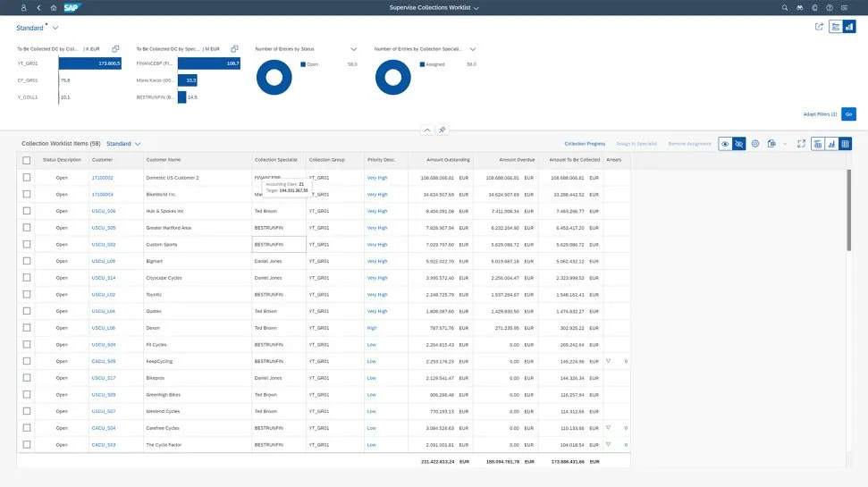Tick the select-all checkbox in table header

pyautogui.click(x=27, y=160)
